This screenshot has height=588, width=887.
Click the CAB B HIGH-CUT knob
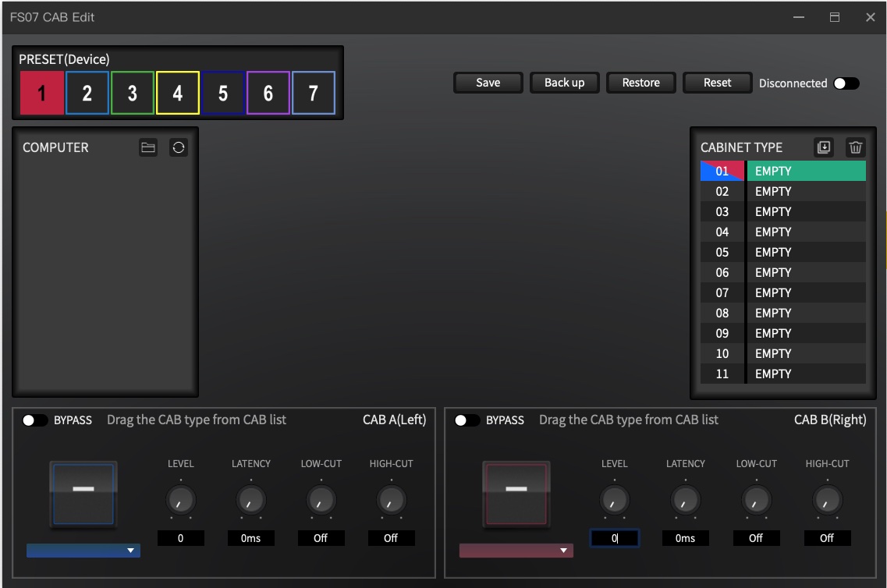tap(827, 500)
